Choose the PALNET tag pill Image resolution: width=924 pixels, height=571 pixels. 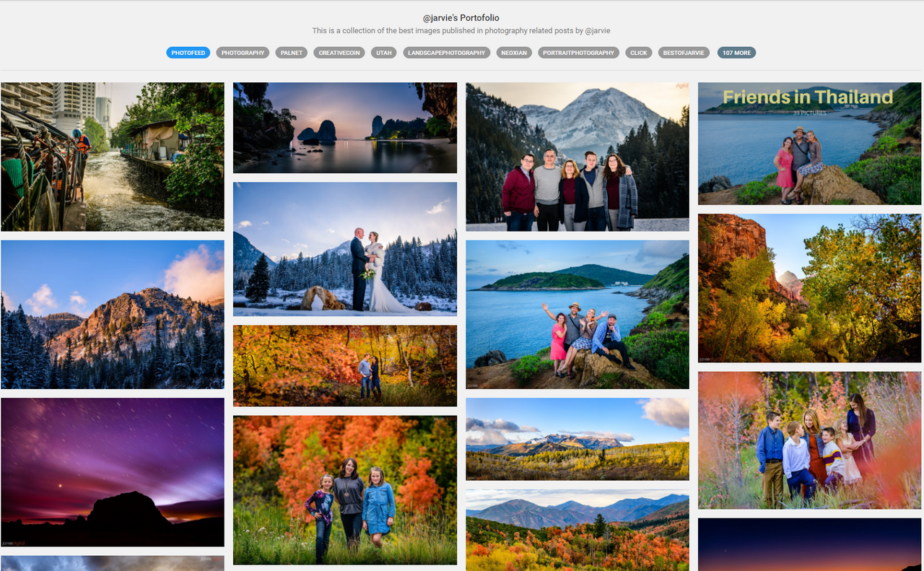point(292,53)
